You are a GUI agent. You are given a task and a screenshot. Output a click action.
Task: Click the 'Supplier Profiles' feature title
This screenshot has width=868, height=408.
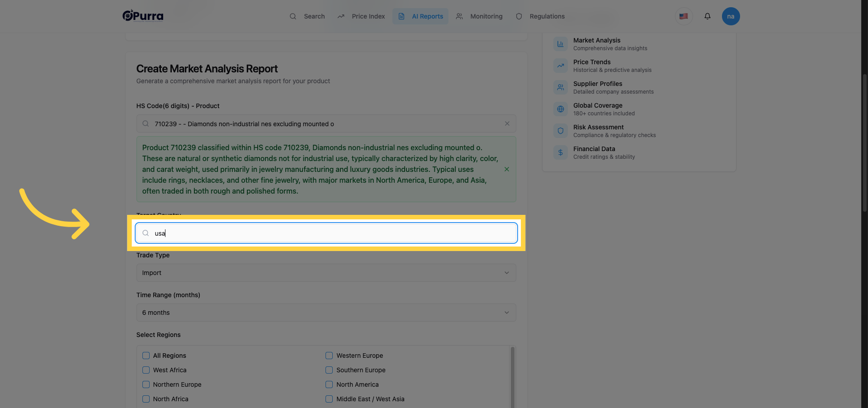click(598, 84)
